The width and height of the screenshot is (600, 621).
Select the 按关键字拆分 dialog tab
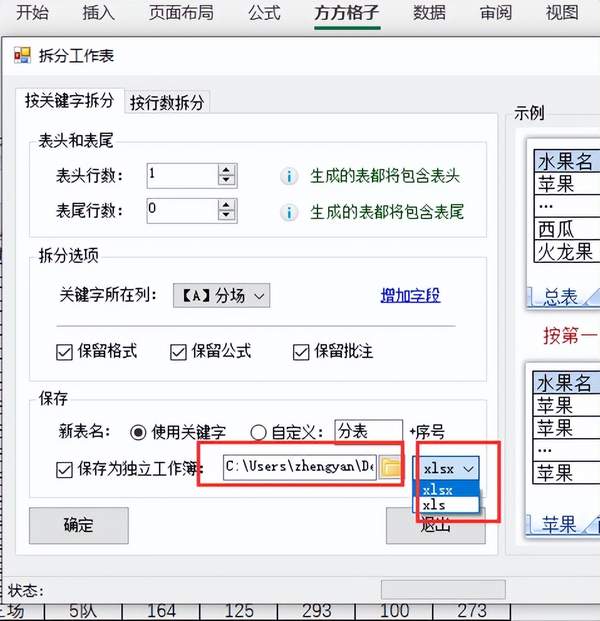(x=70, y=101)
